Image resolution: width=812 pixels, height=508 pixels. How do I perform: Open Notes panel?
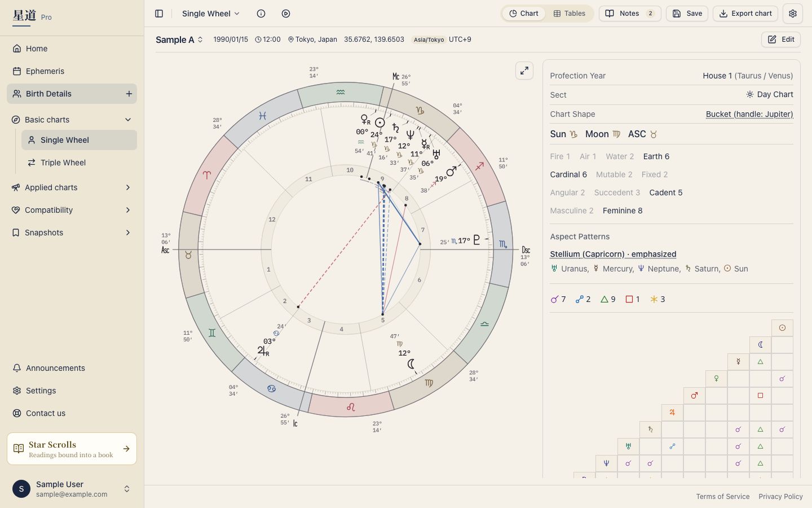[x=630, y=14]
